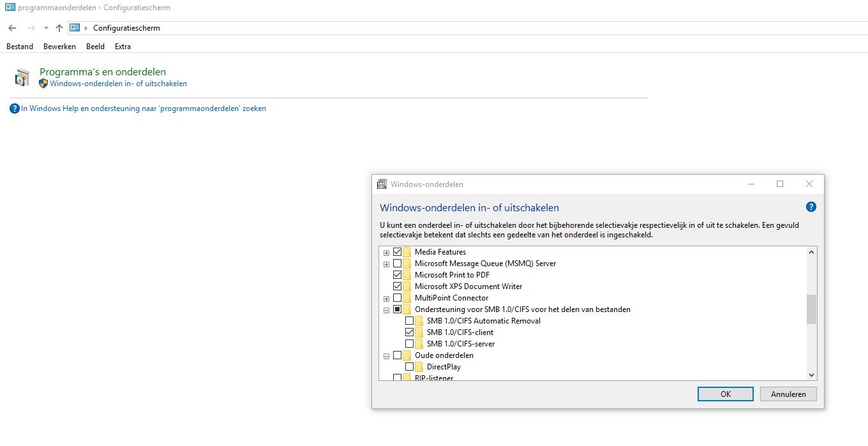This screenshot has height=446, width=868.
Task: Toggle Ondersteuning voor SMB 1.0/CIFS checkbox
Action: [x=398, y=309]
